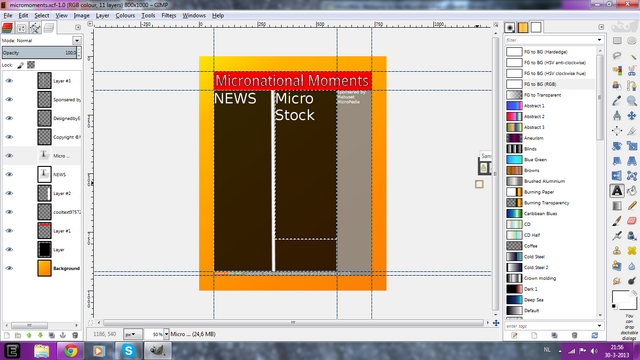This screenshot has width=640, height=360.
Task: Increase opacity using spinner arrow
Action: click(x=79, y=50)
